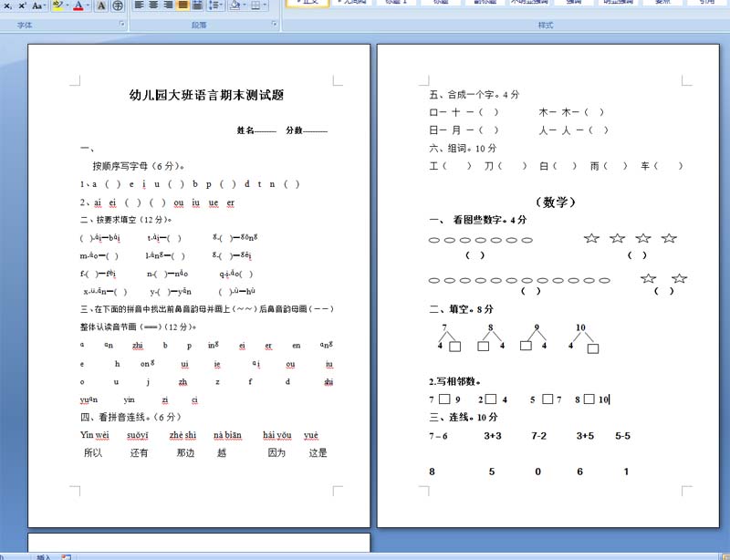Apply subscript formatting

tap(8, 5)
